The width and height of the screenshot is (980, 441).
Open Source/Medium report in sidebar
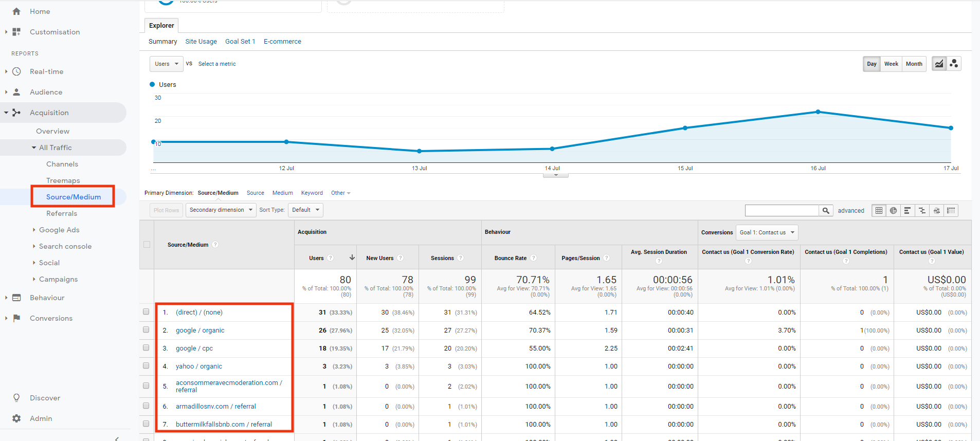point(74,197)
